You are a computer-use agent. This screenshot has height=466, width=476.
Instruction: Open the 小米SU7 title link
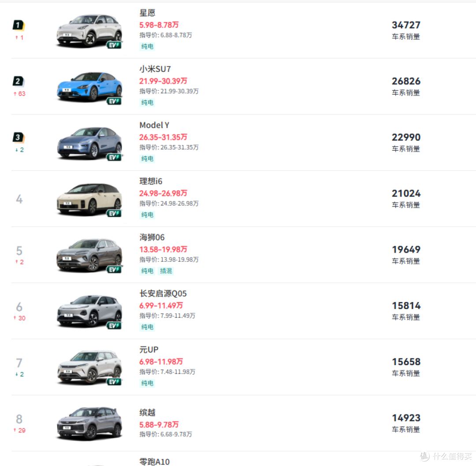pos(155,69)
